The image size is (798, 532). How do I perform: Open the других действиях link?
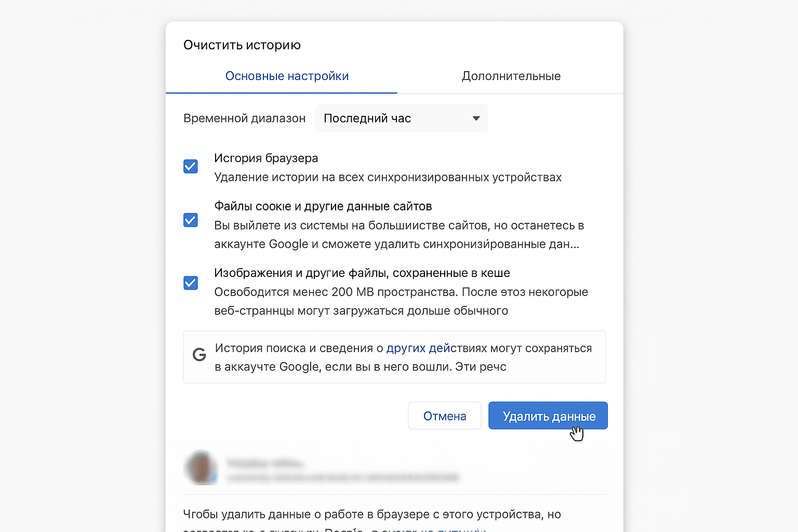(419, 348)
